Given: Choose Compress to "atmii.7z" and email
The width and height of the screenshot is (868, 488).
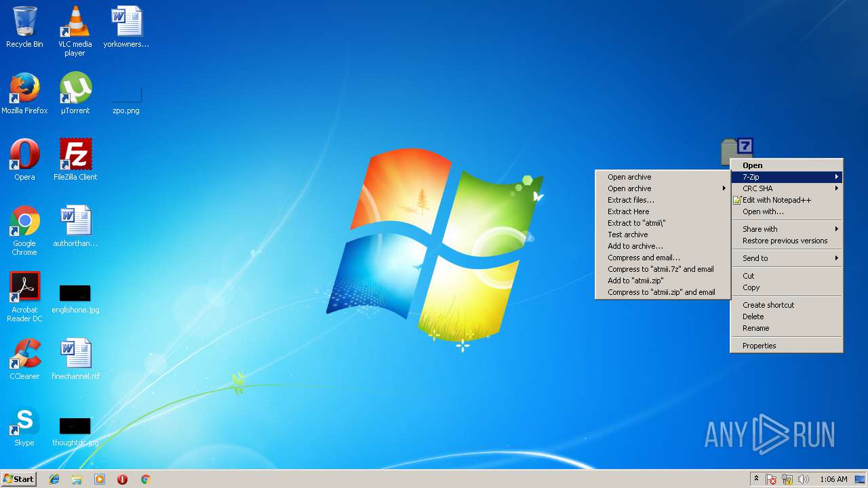Looking at the screenshot, I should 663,269.
